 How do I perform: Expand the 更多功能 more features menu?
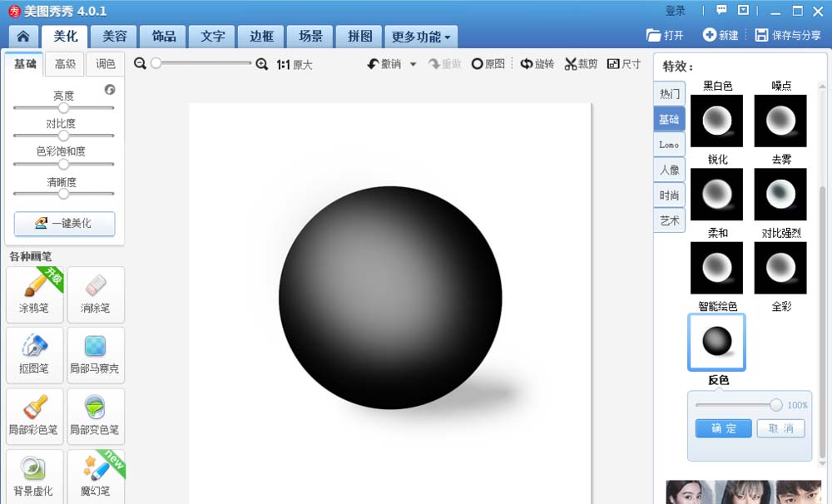point(421,37)
